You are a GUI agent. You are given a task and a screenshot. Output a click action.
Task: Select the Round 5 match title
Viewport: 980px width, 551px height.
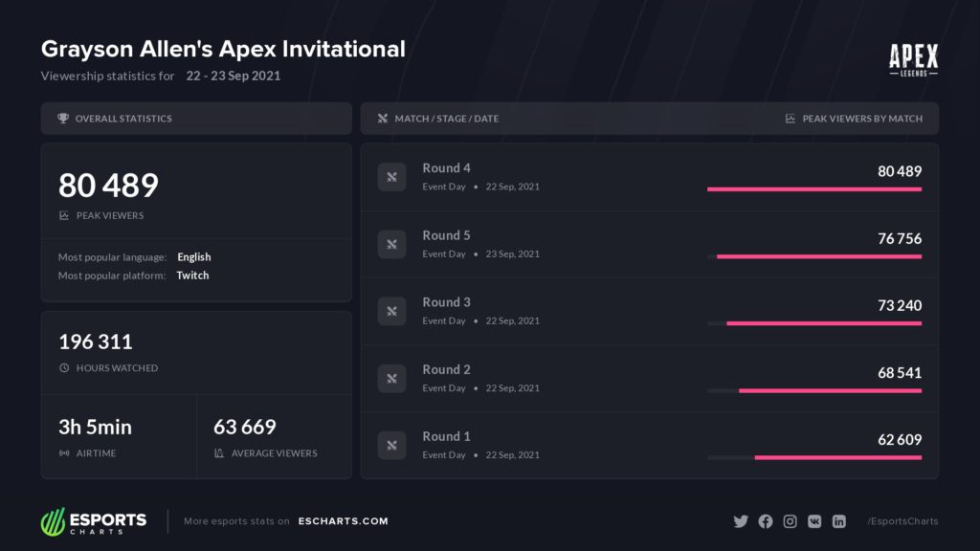(x=447, y=235)
